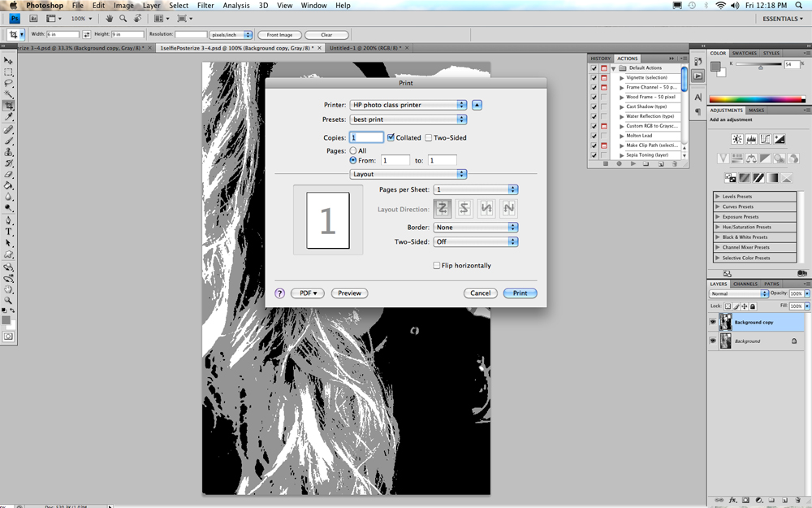Open the Presets dropdown
The image size is (812, 508).
(408, 119)
